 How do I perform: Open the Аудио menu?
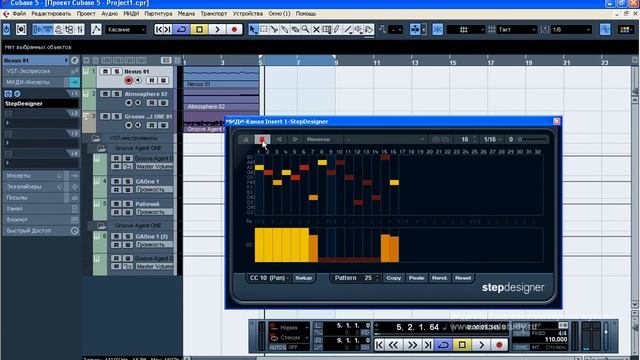[x=109, y=13]
